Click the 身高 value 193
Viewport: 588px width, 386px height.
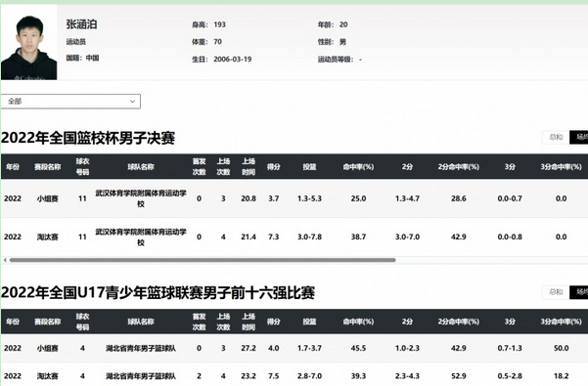point(220,24)
